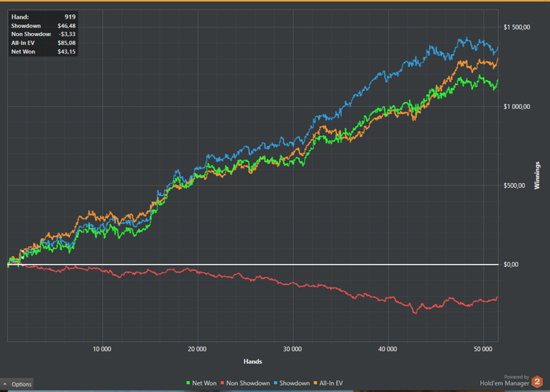The height and width of the screenshot is (392, 550).
Task: Toggle the Net Won legend entry
Action: coord(201,383)
